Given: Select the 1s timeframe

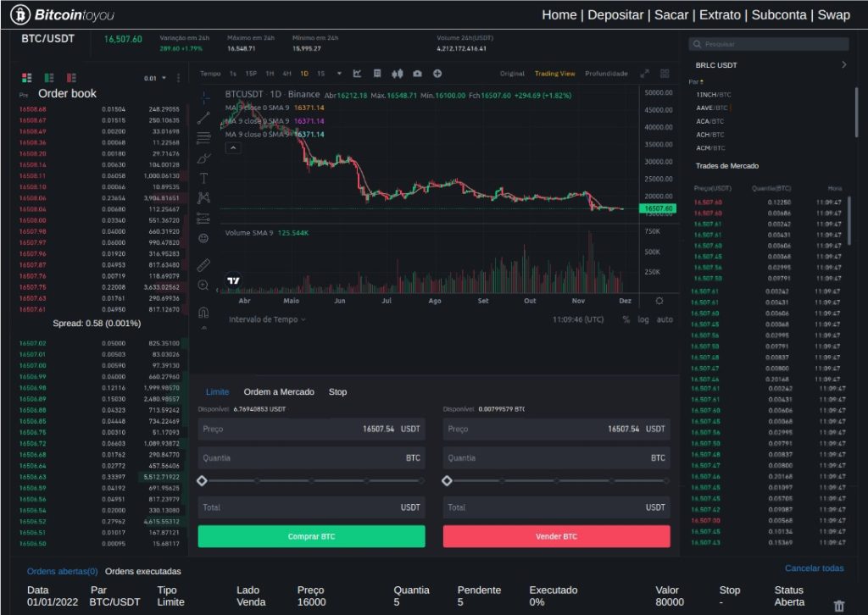Looking at the screenshot, I should coord(233,74).
